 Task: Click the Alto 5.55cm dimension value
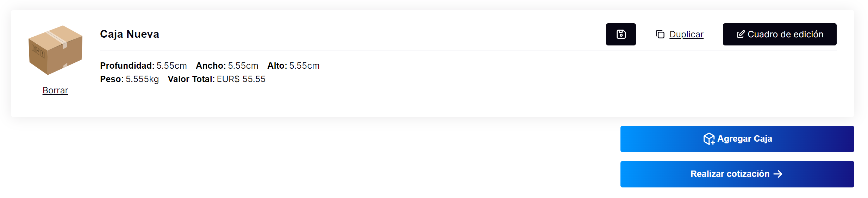[x=304, y=66]
